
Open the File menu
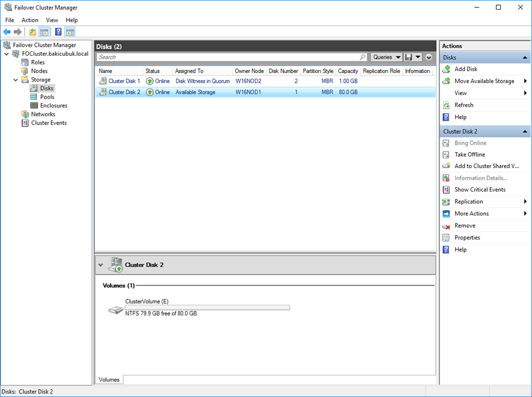point(10,20)
